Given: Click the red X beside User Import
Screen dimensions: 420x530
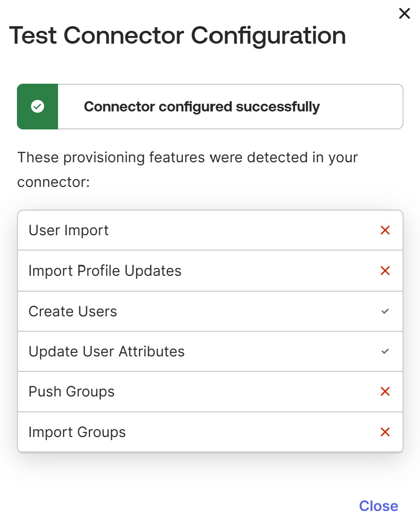Looking at the screenshot, I should pyautogui.click(x=385, y=230).
